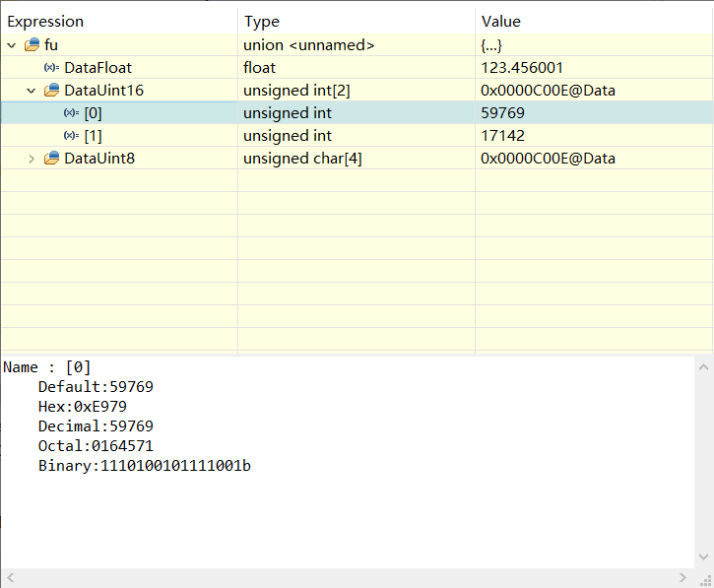Image resolution: width=714 pixels, height=588 pixels.
Task: Click the [1] element variable icon
Action: coord(71,136)
